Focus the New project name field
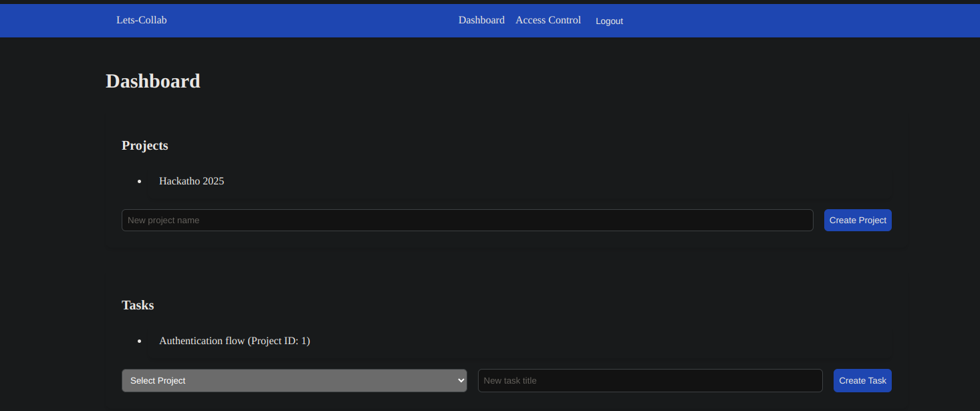This screenshot has height=411, width=980. [x=467, y=221]
